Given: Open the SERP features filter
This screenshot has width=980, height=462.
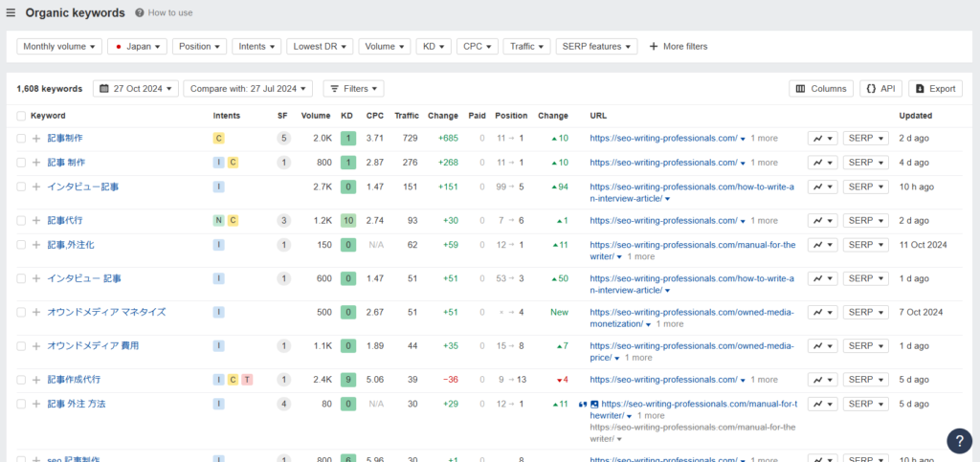Looking at the screenshot, I should 599,46.
